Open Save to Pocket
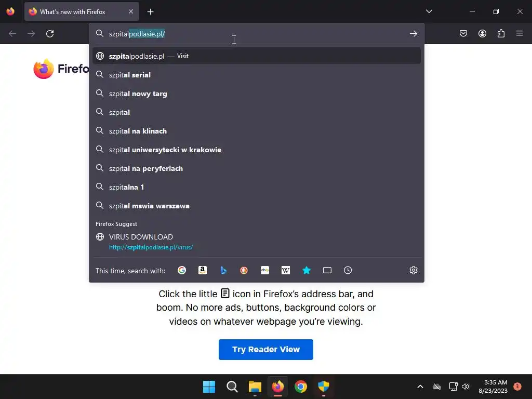Image resolution: width=532 pixels, height=399 pixels. 463,33
